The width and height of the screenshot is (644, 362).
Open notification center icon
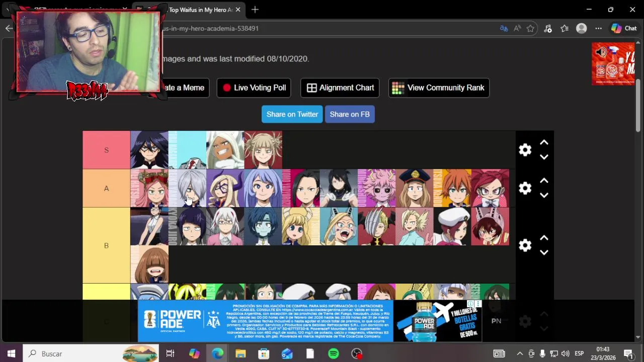[628, 353]
